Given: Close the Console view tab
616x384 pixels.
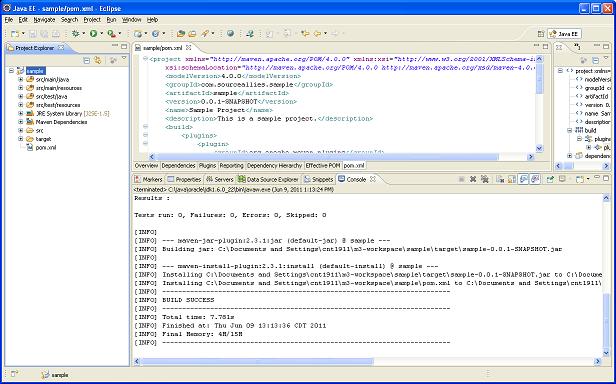Looking at the screenshot, I should point(373,179).
